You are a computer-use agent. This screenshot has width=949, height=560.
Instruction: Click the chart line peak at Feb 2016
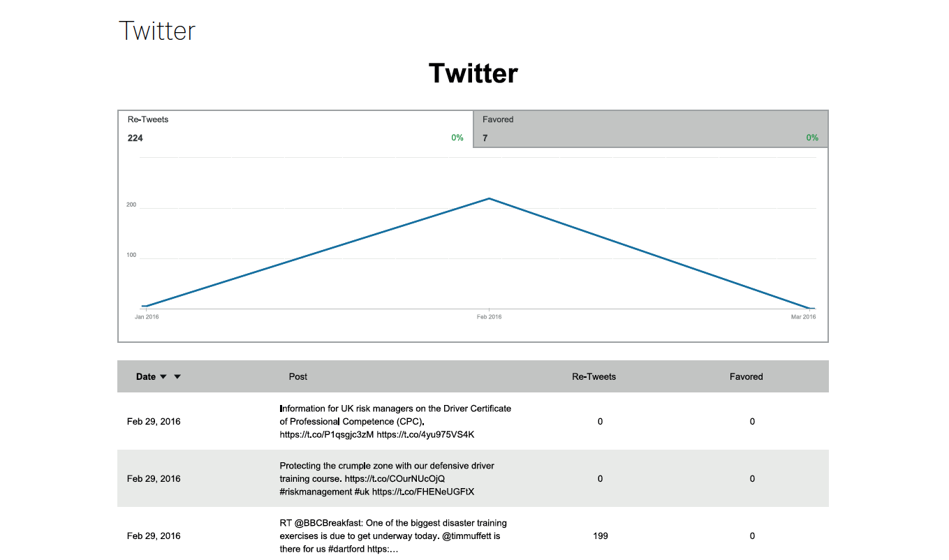point(489,199)
